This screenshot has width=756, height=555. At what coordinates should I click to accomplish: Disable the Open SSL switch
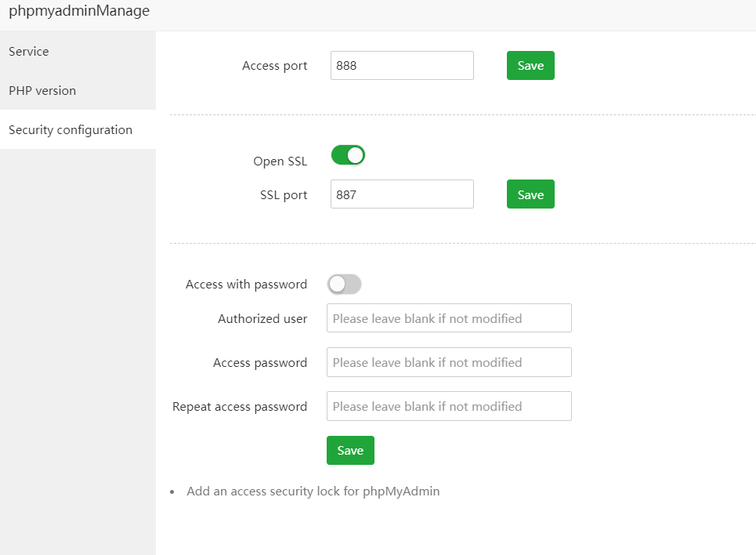348,155
